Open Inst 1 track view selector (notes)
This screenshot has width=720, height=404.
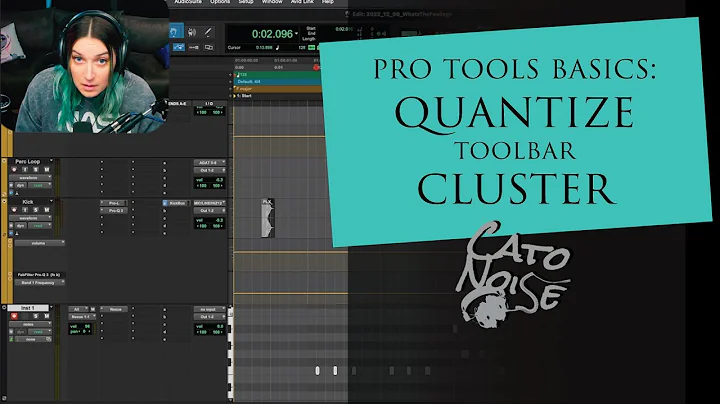(x=30, y=324)
